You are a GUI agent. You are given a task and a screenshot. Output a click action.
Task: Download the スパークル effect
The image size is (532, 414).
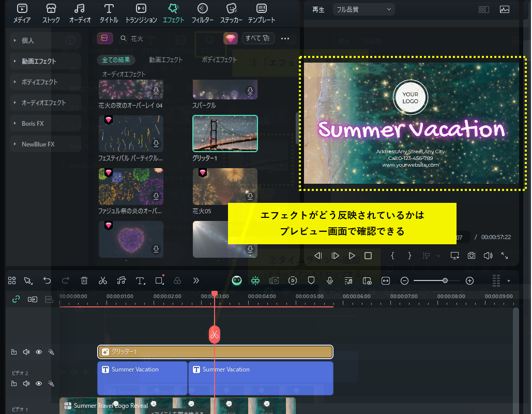click(250, 91)
